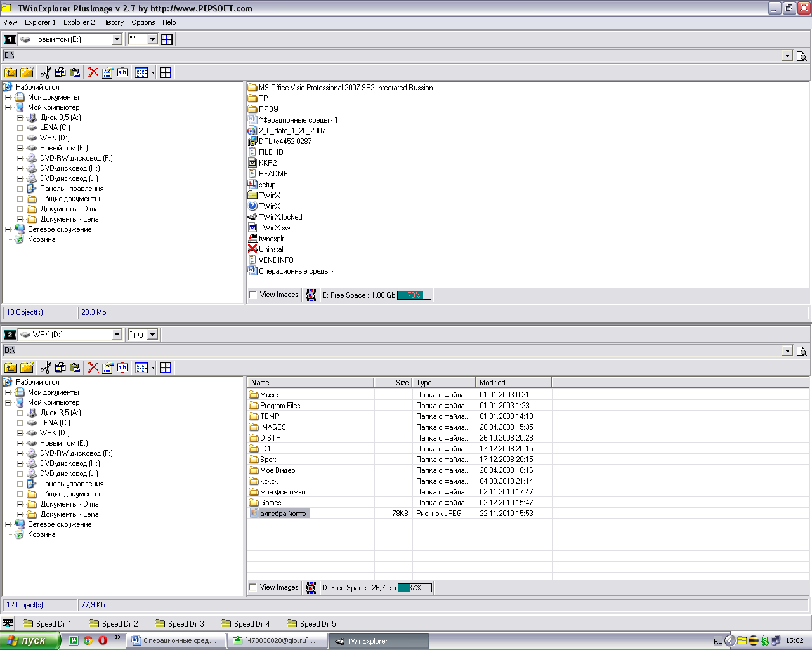The width and height of the screenshot is (812, 650).
Task: Paste using Explorer 1 clipboard icon
Action: tap(75, 72)
